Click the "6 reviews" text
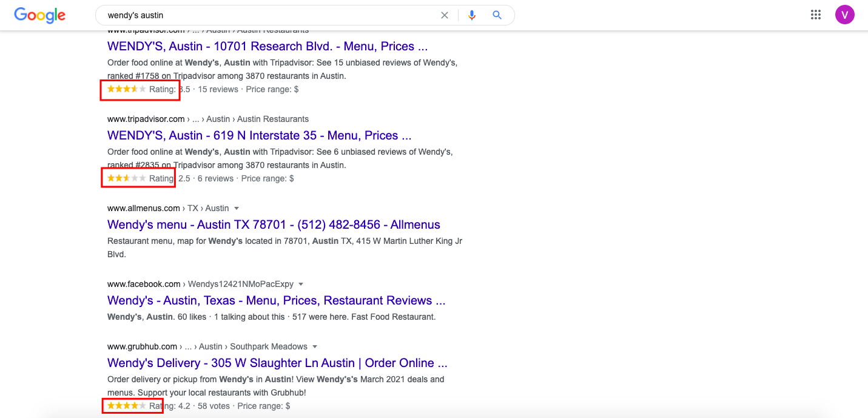868x418 pixels. (x=215, y=178)
